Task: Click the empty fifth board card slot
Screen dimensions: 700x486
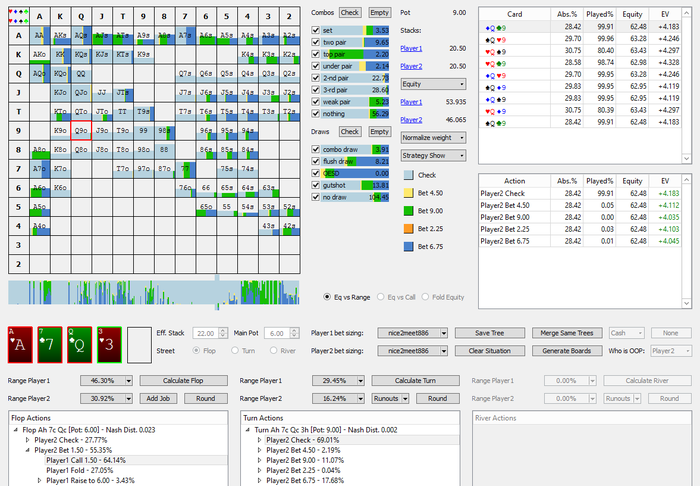Action: (141, 345)
